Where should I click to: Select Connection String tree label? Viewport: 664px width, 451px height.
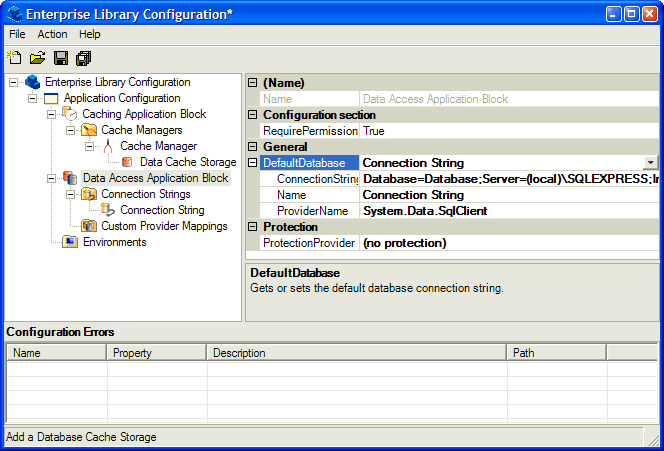[x=162, y=210]
